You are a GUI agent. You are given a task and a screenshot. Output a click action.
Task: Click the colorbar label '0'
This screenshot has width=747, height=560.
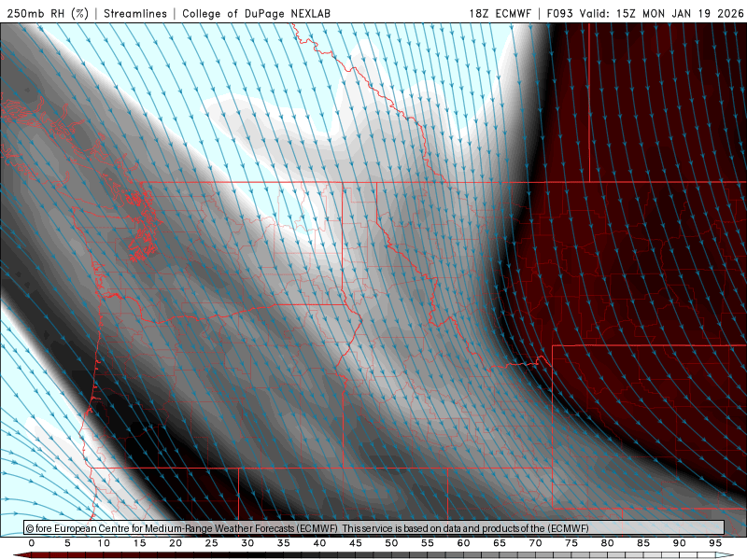click(x=32, y=543)
